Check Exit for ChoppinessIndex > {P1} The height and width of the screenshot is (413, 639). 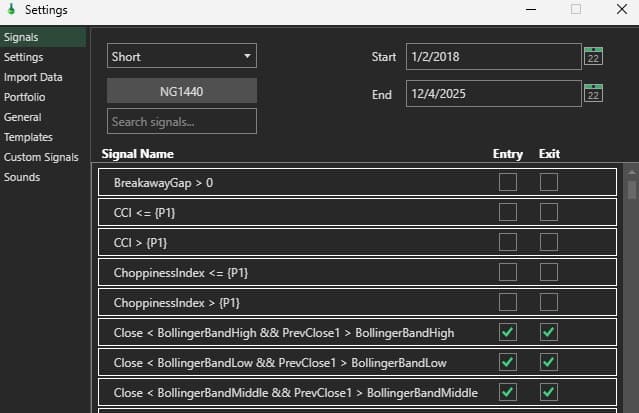coord(549,302)
